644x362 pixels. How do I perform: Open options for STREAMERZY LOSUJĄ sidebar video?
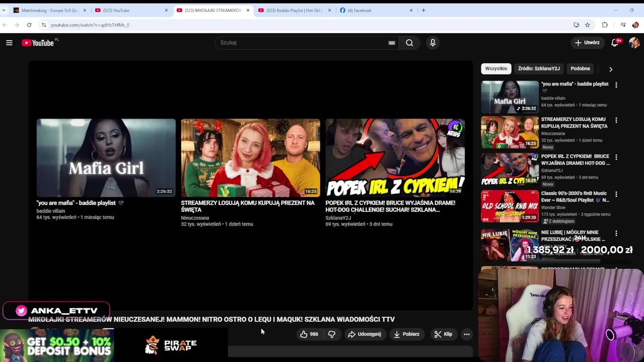(x=616, y=120)
